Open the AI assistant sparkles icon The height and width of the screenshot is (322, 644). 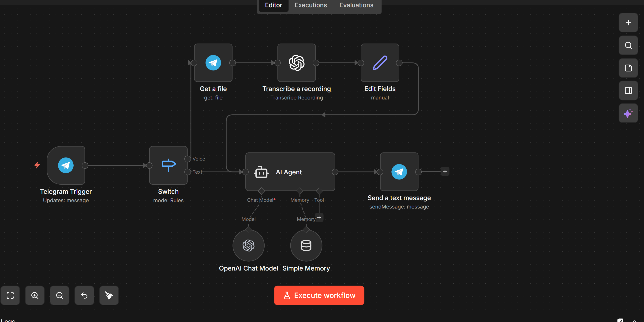(x=628, y=113)
